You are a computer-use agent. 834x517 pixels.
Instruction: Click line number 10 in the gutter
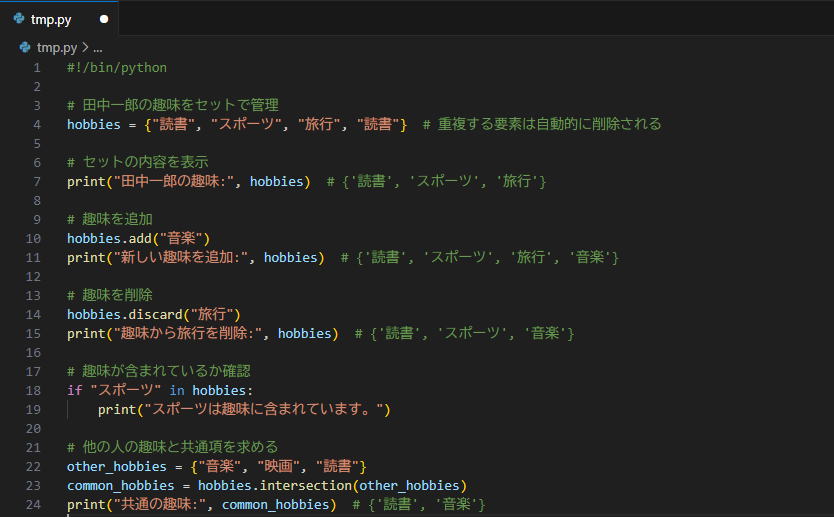pos(33,238)
